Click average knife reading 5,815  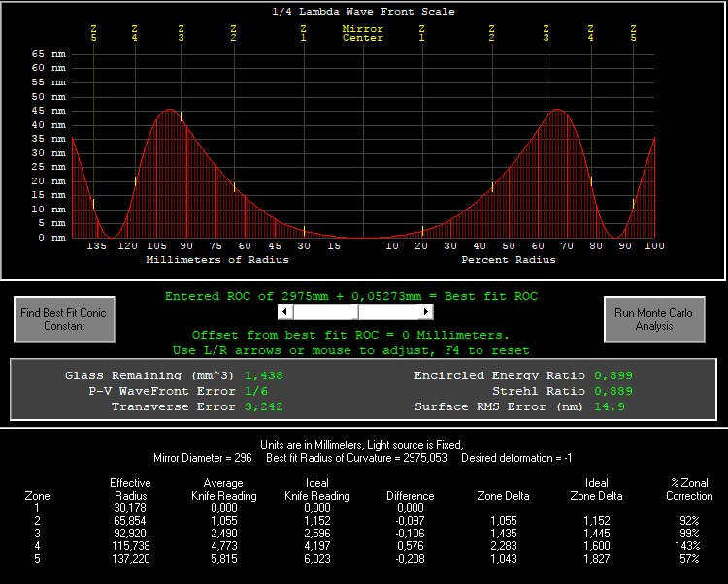(x=224, y=559)
